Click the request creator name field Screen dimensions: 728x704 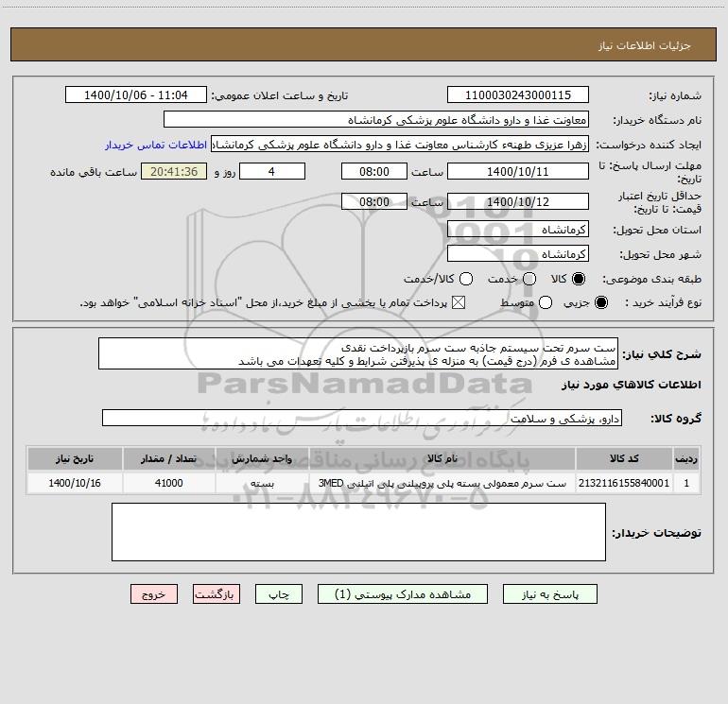(400, 145)
